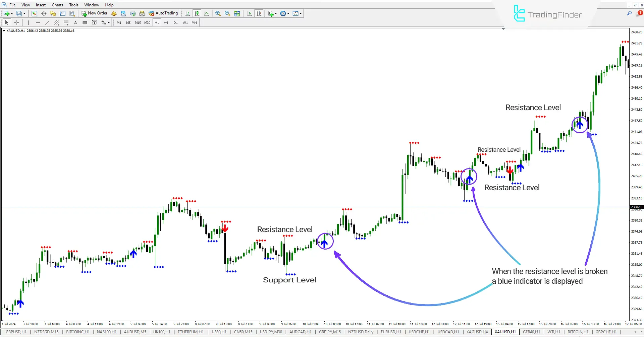Click the New Order button
644x337 pixels.
(94, 13)
